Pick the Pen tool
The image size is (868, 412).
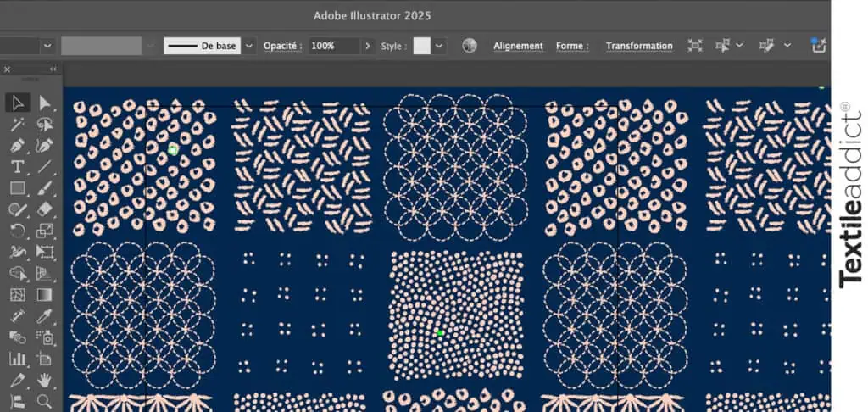(18, 146)
